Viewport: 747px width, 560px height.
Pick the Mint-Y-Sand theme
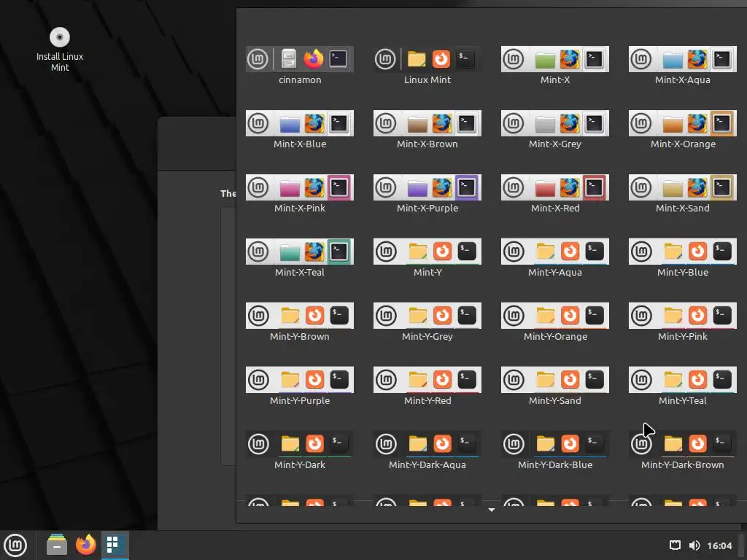click(555, 386)
